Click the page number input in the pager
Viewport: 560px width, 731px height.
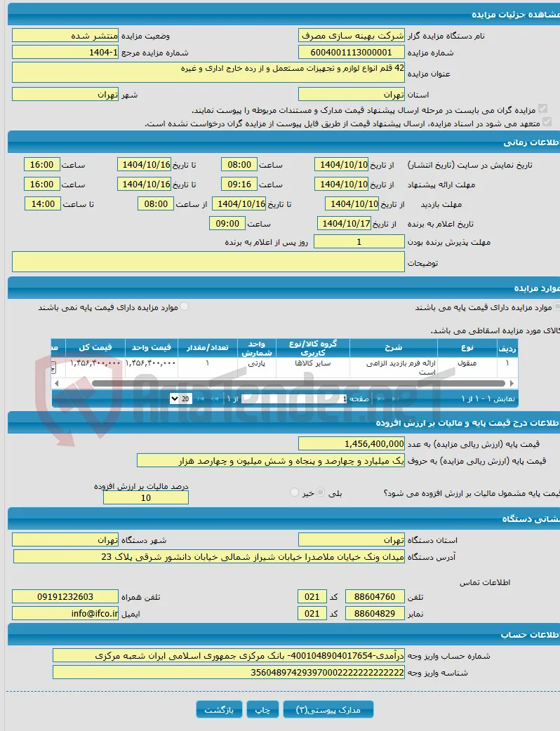294,398
